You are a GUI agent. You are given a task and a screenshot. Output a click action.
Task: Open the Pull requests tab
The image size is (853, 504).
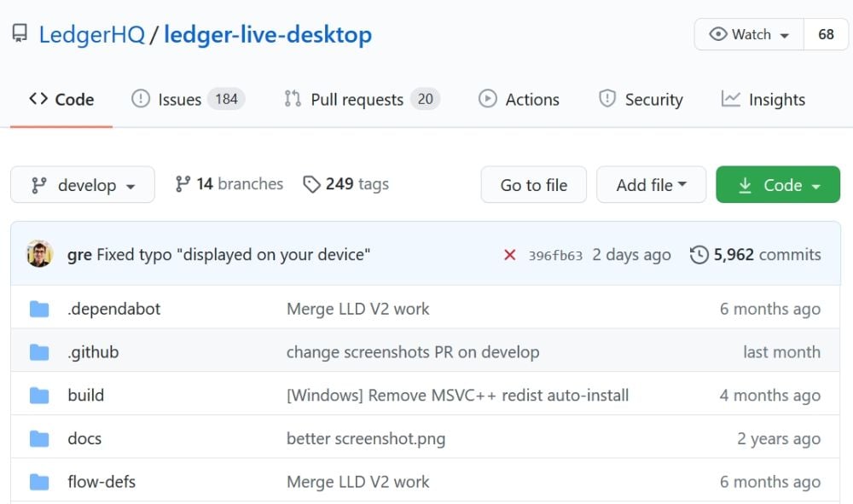[362, 100]
